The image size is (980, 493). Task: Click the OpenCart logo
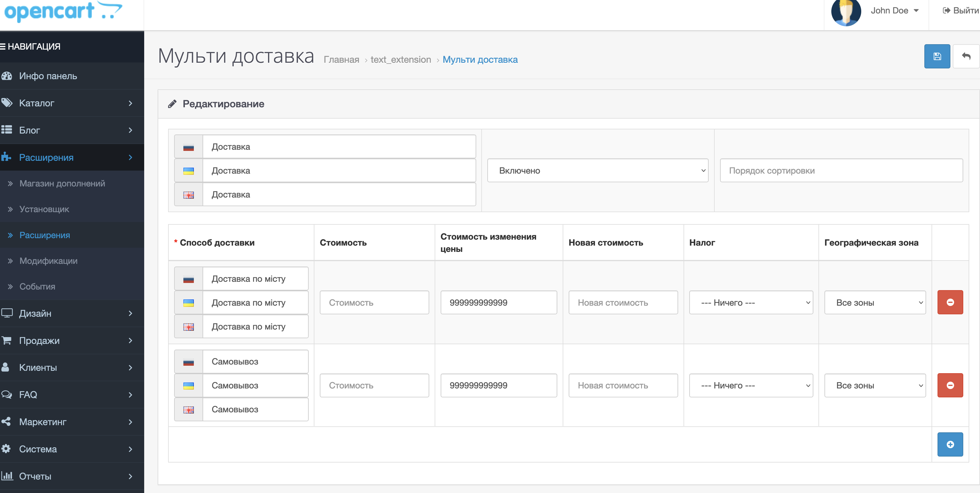[63, 11]
